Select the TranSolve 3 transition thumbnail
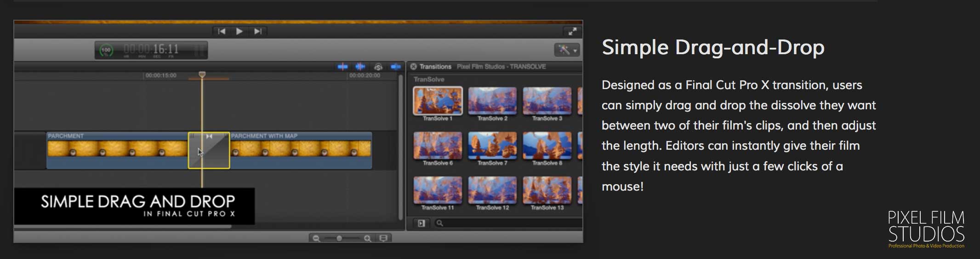 click(x=547, y=101)
